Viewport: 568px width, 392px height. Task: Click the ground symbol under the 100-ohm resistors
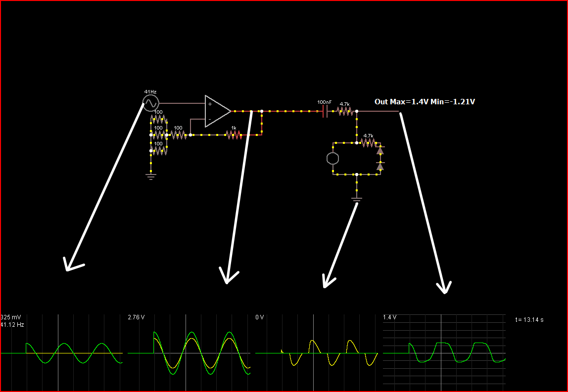click(x=151, y=174)
